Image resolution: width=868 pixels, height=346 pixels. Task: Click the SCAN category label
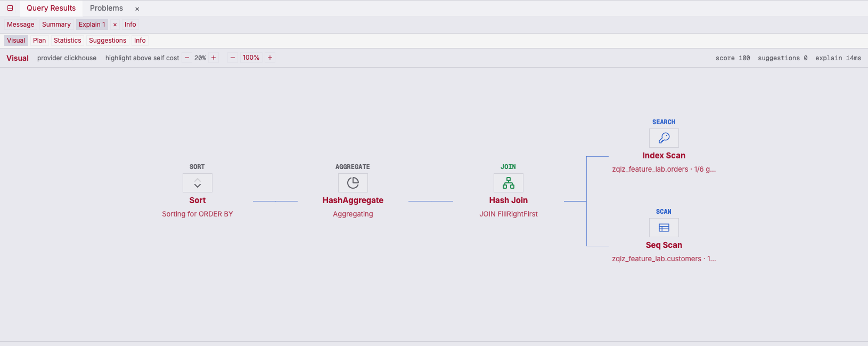pos(664,212)
